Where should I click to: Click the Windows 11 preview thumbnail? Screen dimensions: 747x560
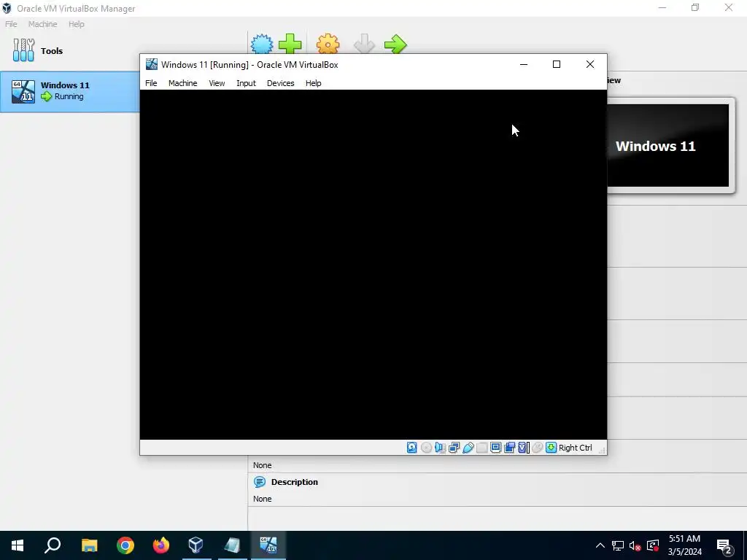pos(668,146)
